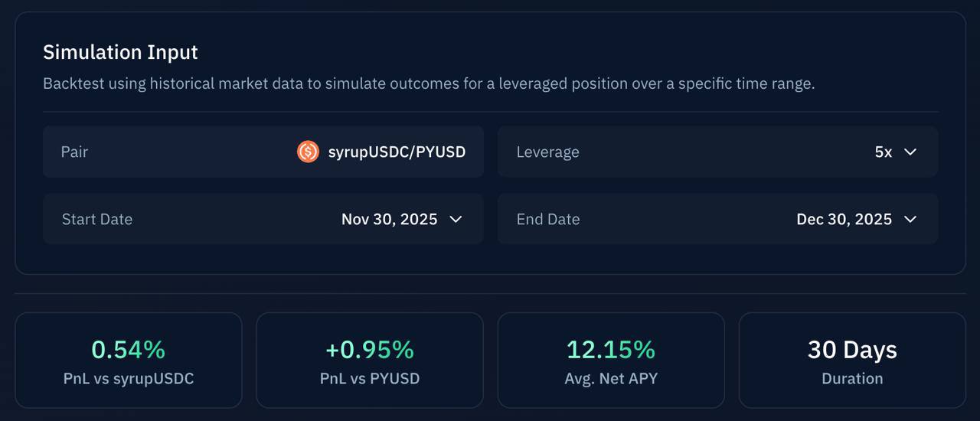Click the 0.54% PnL value
980x421 pixels.
point(128,350)
